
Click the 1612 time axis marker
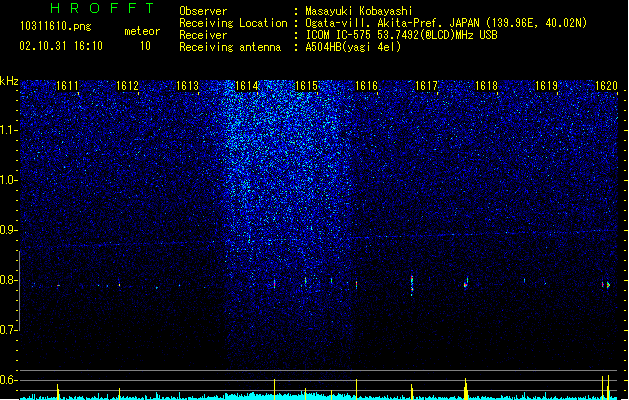127,86
